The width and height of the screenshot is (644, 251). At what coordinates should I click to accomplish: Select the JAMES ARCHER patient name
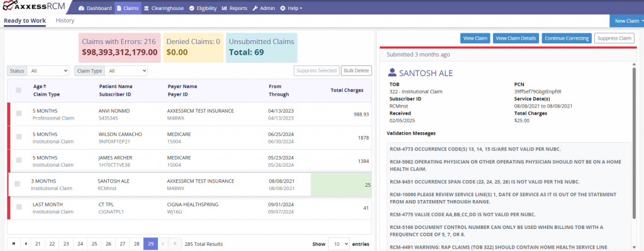pos(116,158)
